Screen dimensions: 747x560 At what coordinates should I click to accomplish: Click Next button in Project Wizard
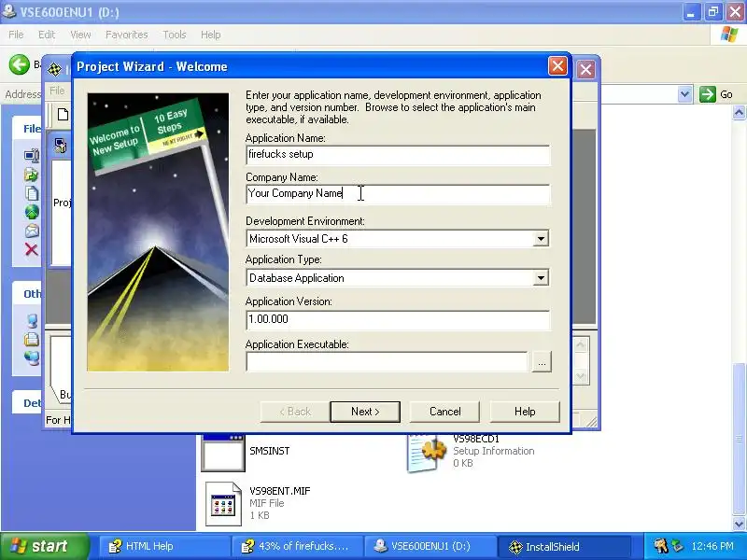365,412
